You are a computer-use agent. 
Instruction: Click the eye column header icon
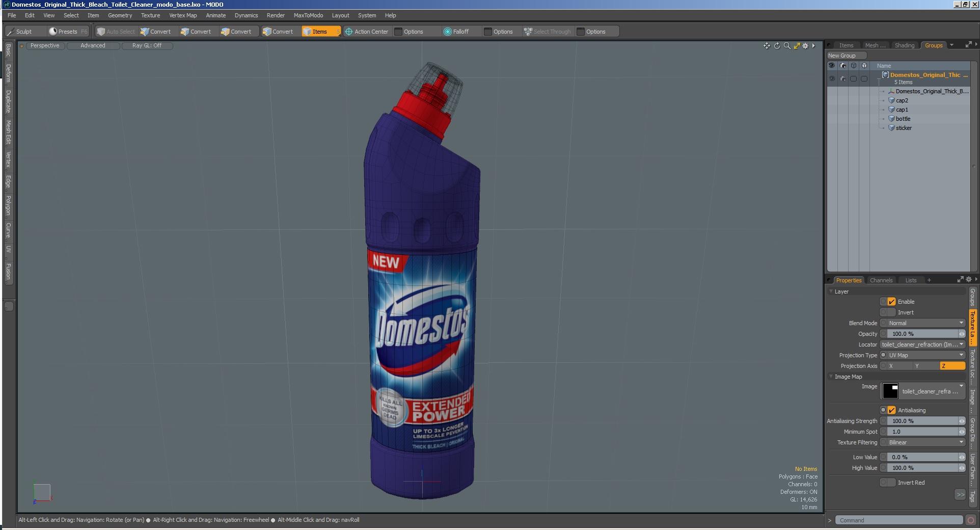[832, 66]
